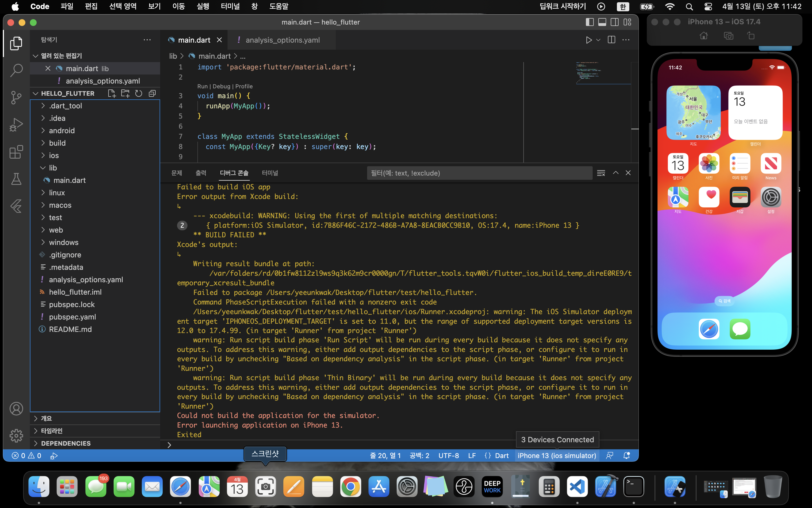The height and width of the screenshot is (508, 812).
Task: Click the Run CodeLens above main()
Action: click(202, 86)
